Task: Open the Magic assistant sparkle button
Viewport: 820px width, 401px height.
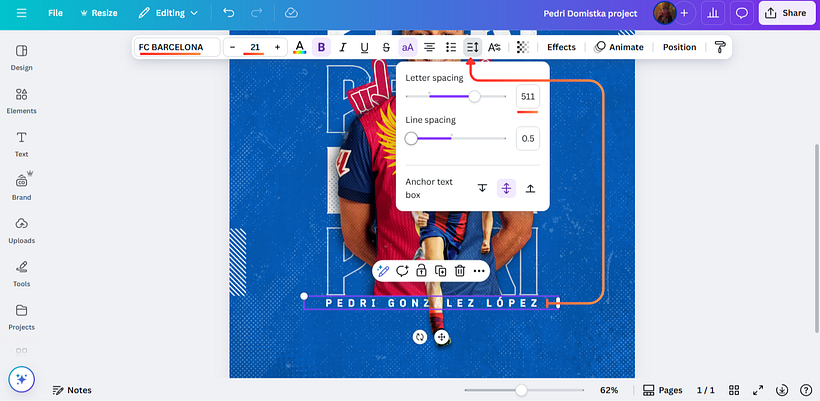Action: 21,379
